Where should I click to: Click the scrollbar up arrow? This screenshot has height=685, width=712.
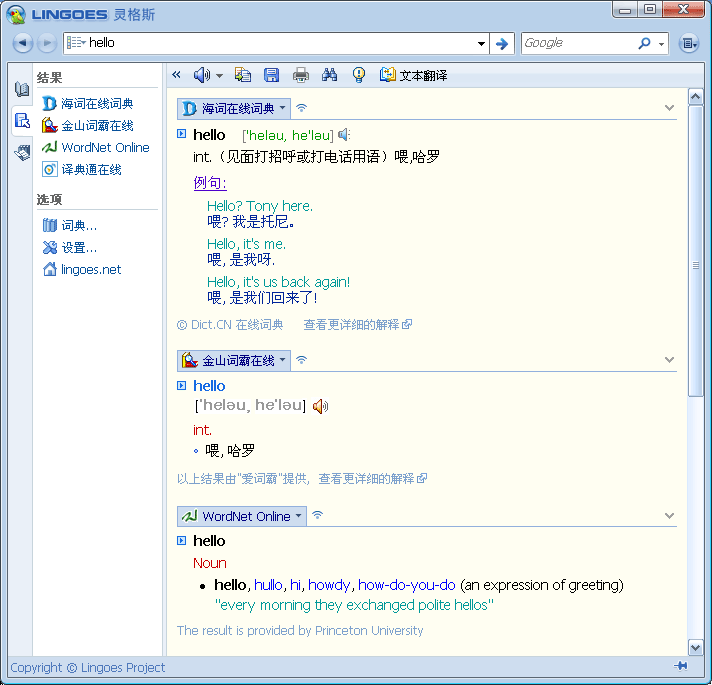pos(695,96)
